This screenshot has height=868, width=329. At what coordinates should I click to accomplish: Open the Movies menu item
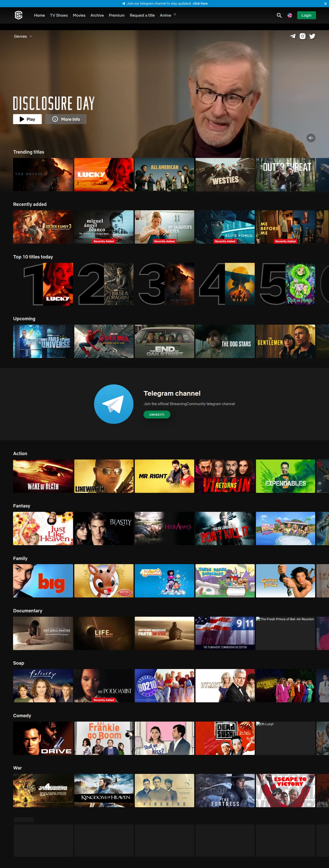[79, 15]
